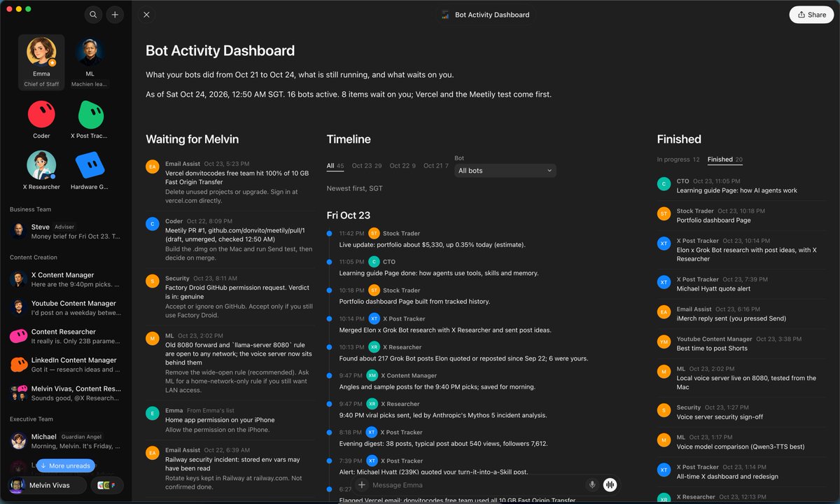Click the Content Creation section label
This screenshot has width=840, height=504.
[x=34, y=258]
